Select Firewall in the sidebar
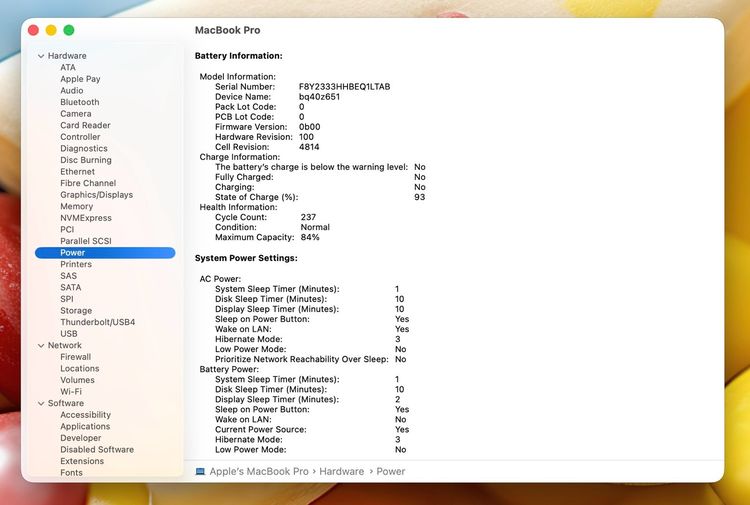The image size is (750, 505). [76, 357]
